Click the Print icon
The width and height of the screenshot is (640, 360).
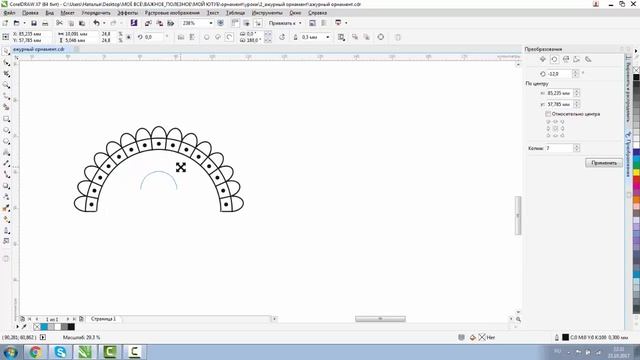[x=45, y=23]
